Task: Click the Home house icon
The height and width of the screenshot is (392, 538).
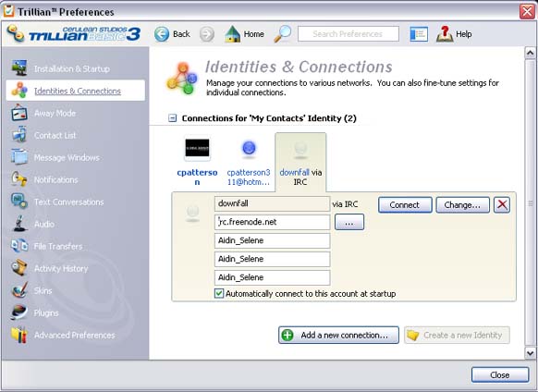Action: coord(233,34)
